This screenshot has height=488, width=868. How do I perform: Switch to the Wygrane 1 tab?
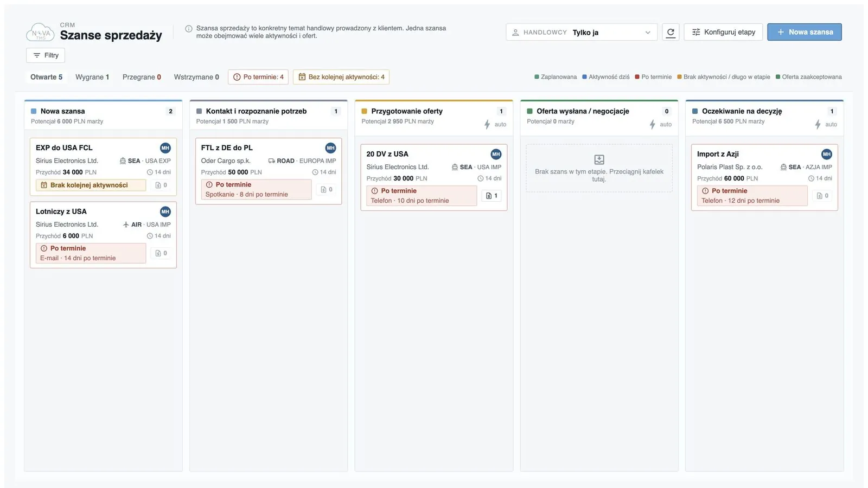(92, 77)
